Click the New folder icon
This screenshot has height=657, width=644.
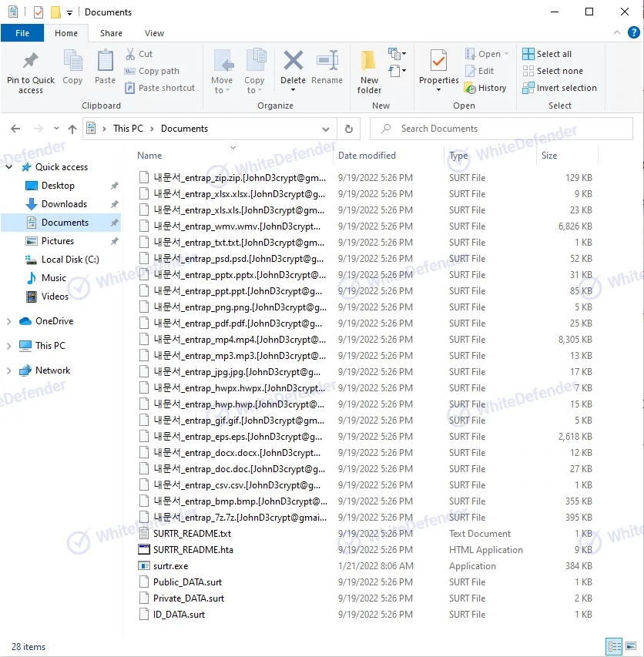(369, 62)
